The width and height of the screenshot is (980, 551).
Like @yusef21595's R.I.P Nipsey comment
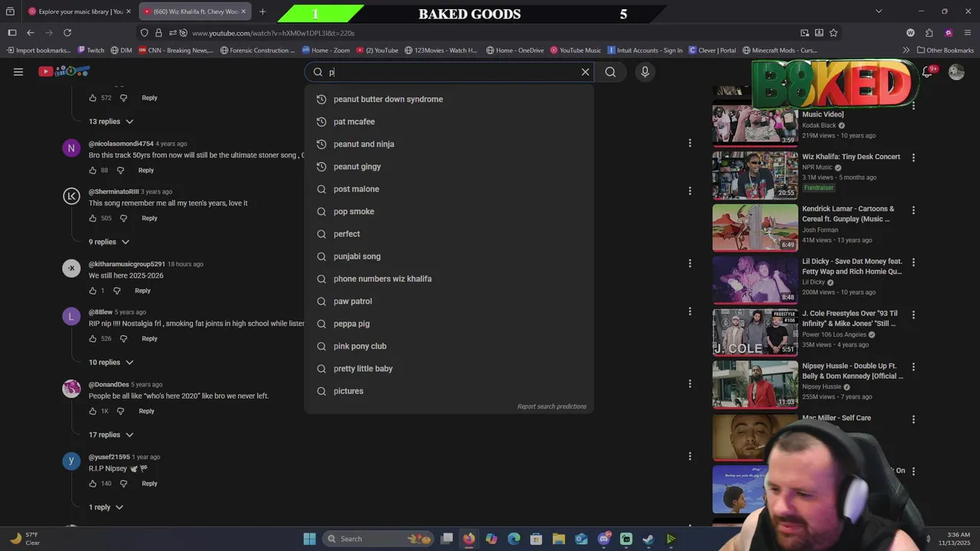[93, 484]
